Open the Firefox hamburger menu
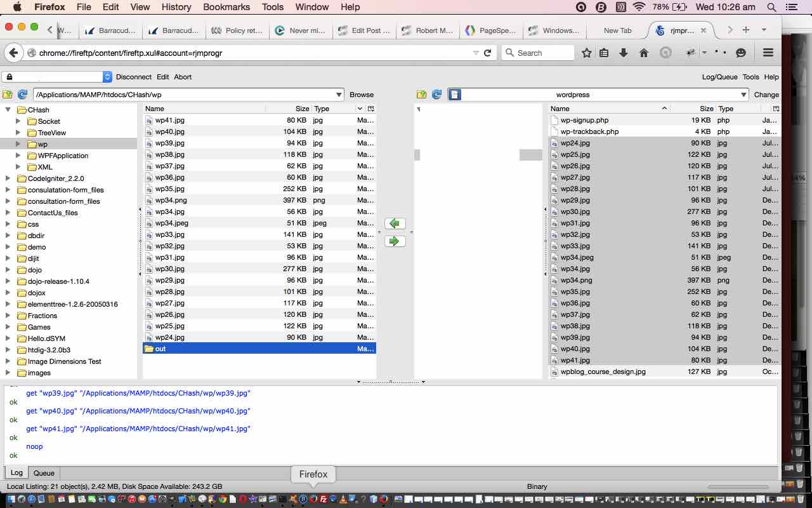Screen dimensions: 812x508 coord(768,53)
